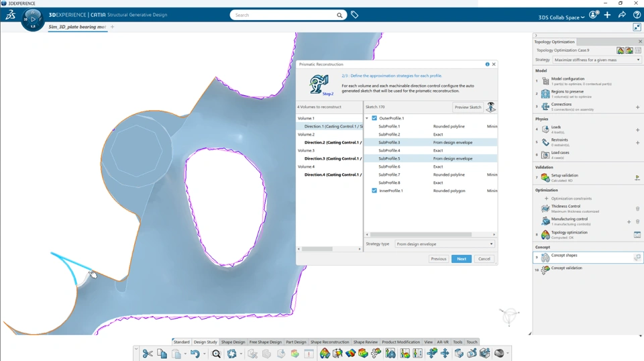This screenshot has height=361, width=644.
Task: Add a new connection with plus
Action: [637, 107]
